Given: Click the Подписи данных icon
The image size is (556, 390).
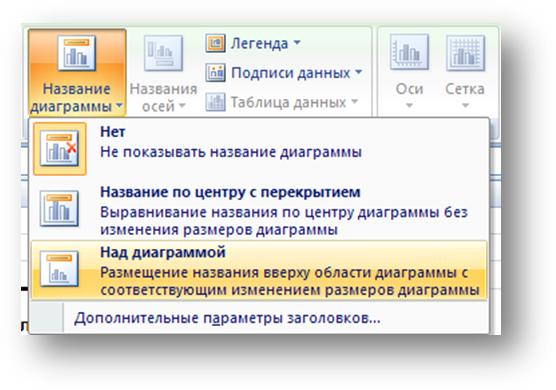Looking at the screenshot, I should coord(215,73).
